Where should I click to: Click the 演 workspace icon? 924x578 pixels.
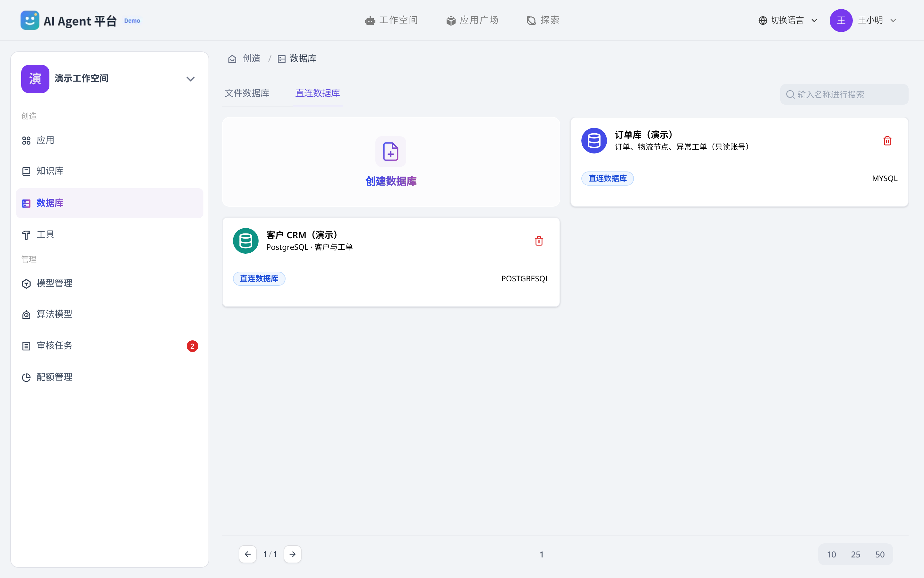35,79
